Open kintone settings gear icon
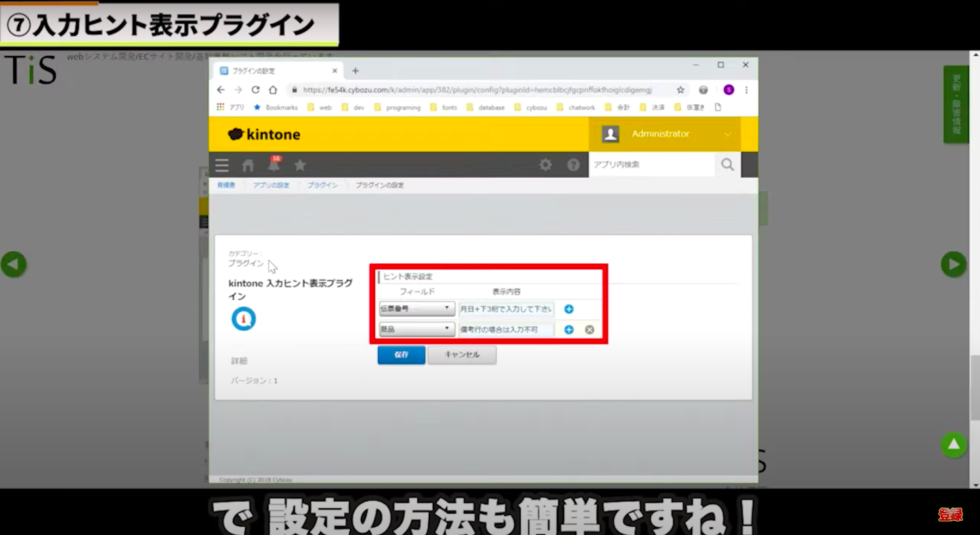The image size is (980, 535). (545, 165)
